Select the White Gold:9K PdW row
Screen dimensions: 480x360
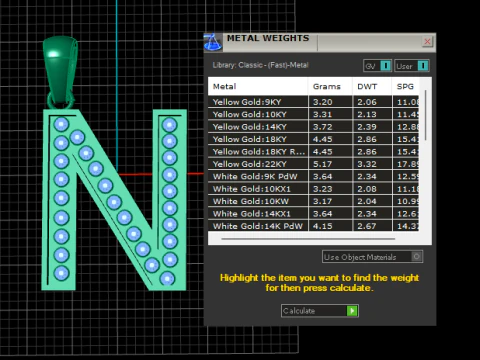[x=313, y=176]
